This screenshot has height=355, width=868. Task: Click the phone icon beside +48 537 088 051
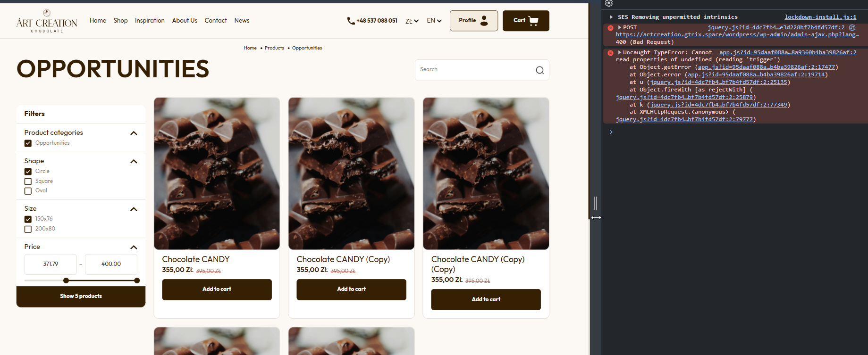tap(351, 21)
